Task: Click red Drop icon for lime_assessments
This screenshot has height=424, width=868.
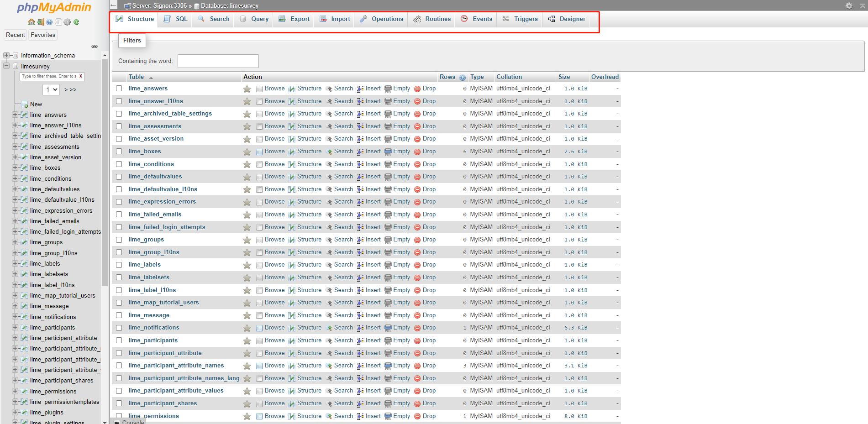Action: point(417,126)
